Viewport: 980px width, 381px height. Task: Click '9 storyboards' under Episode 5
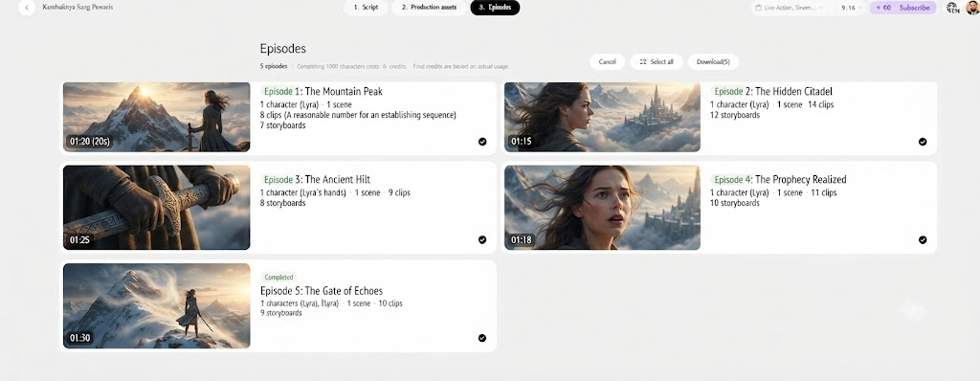coord(281,313)
